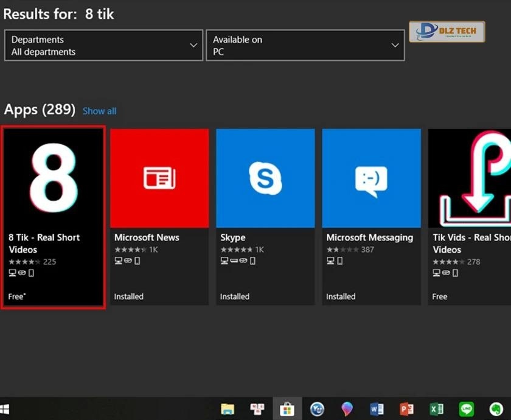
Task: Open the Microsoft Messaging app tile
Action: pos(371,178)
